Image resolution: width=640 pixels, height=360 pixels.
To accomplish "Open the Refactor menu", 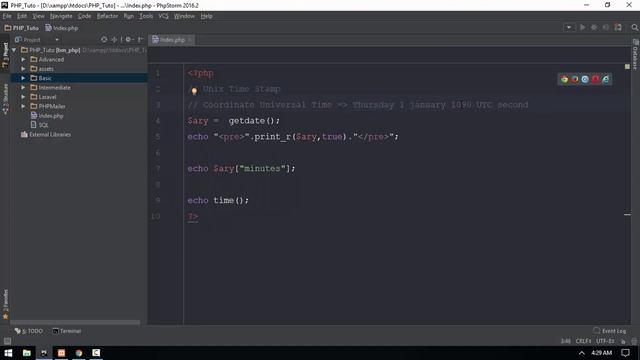I will (107, 16).
